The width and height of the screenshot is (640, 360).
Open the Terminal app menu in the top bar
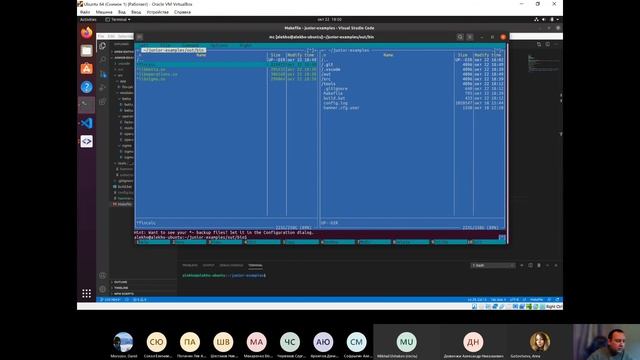[x=118, y=19]
